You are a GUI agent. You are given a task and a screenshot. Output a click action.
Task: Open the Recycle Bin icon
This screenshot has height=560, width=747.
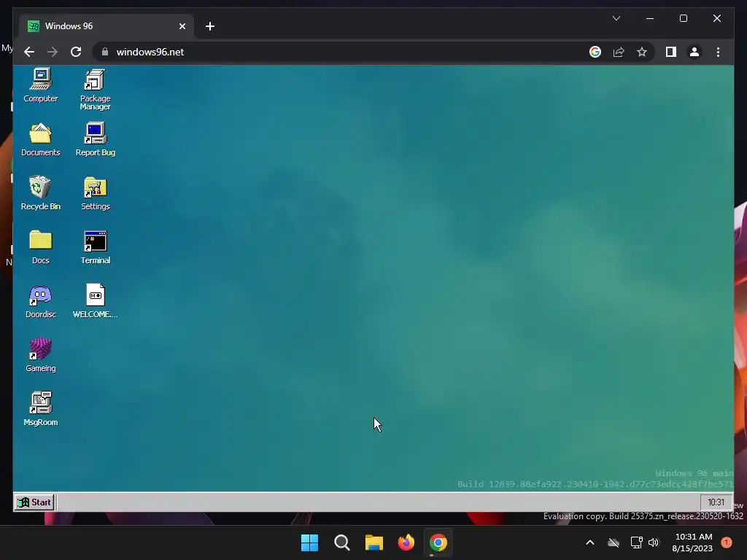pos(41,193)
